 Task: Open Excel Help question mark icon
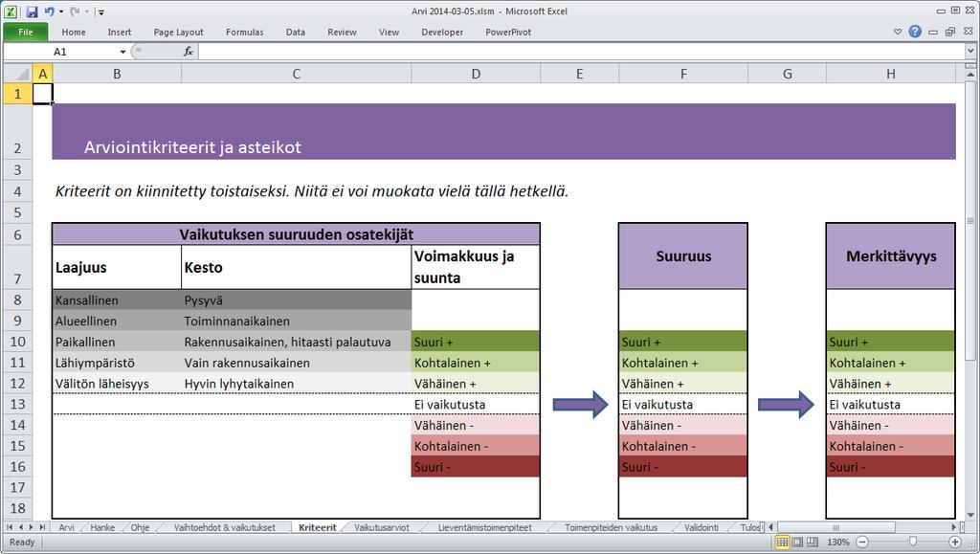pyautogui.click(x=915, y=32)
